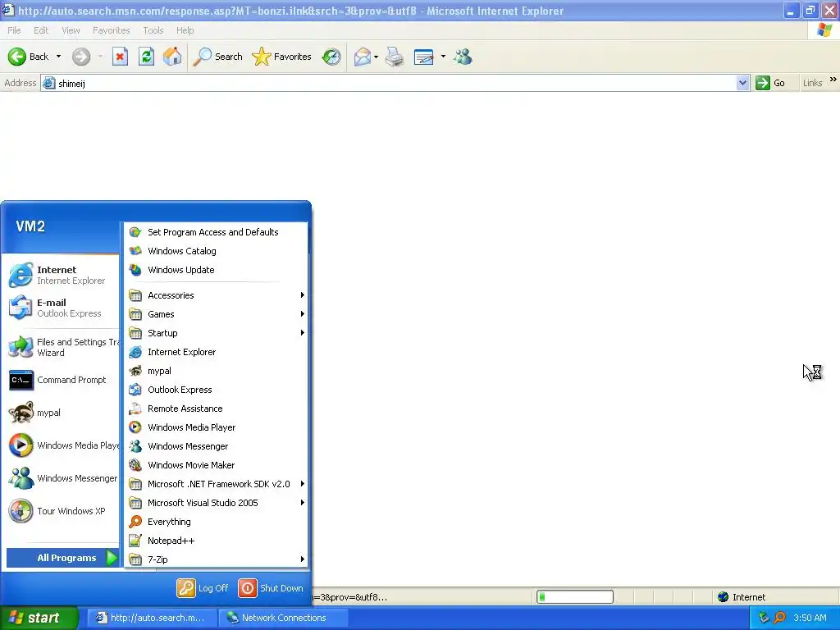
Task: Open the File menu
Action: (15, 30)
